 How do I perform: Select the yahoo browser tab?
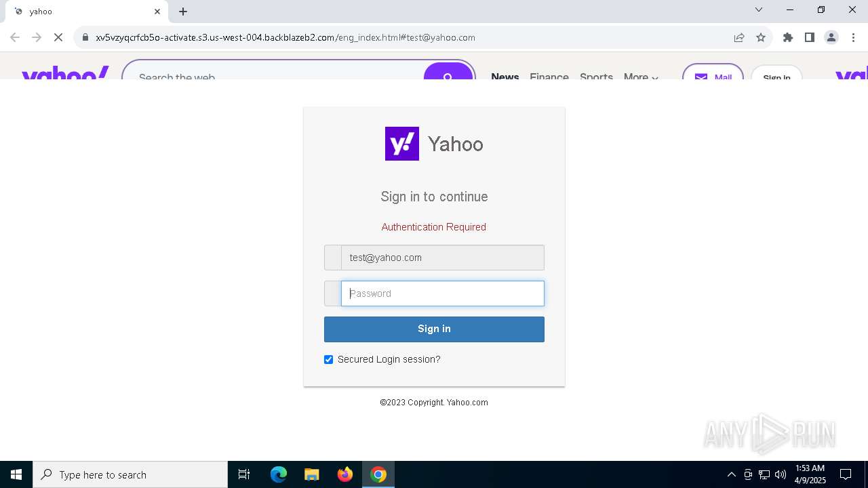[x=87, y=12]
